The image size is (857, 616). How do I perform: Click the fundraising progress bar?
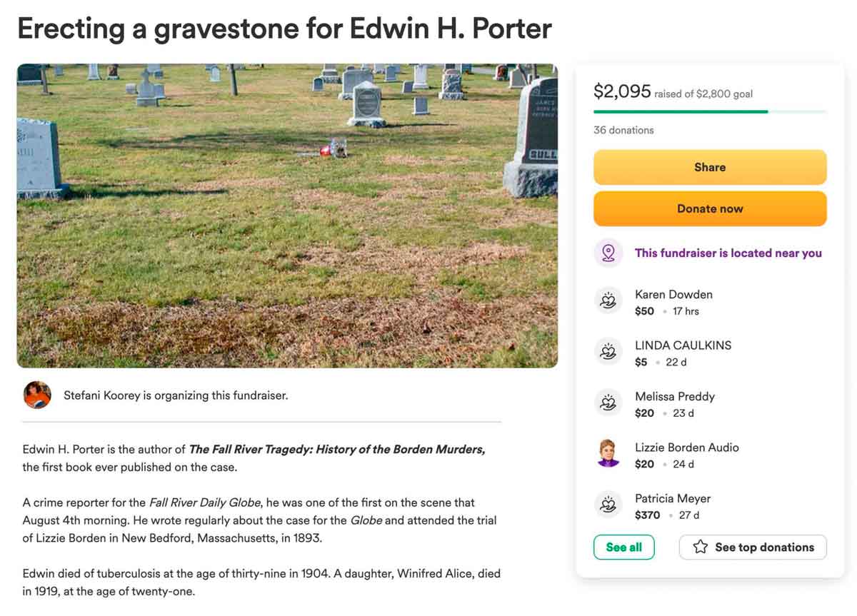[x=709, y=111]
